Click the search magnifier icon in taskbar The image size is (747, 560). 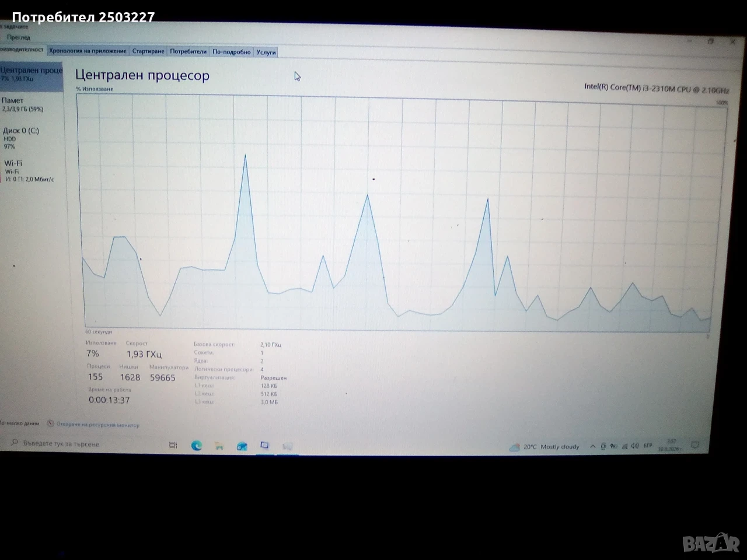(15, 443)
